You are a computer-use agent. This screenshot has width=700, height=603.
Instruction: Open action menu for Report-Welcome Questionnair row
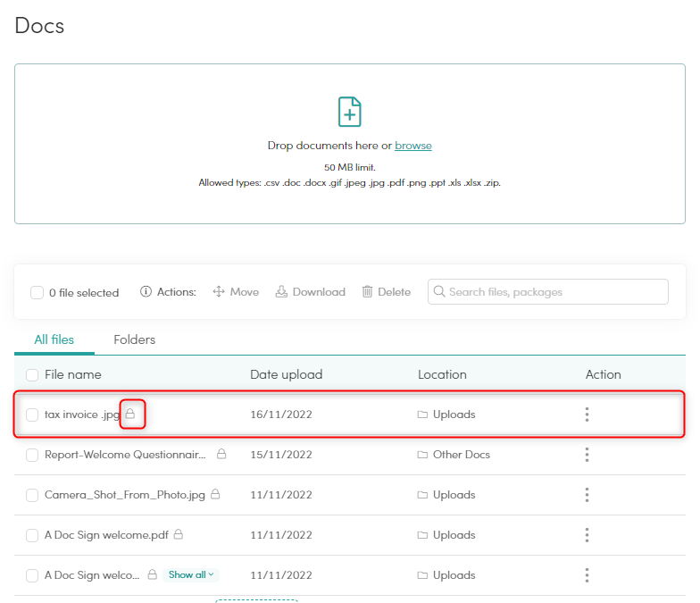(587, 455)
